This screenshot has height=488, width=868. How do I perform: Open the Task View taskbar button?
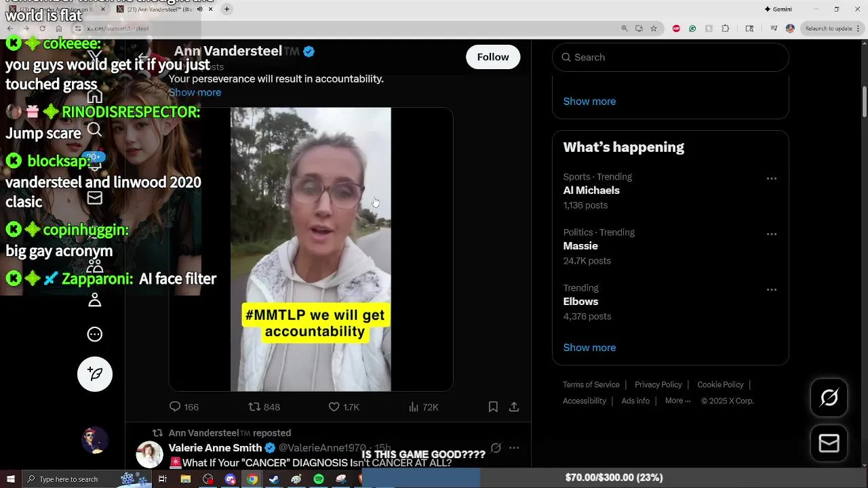tap(163, 479)
